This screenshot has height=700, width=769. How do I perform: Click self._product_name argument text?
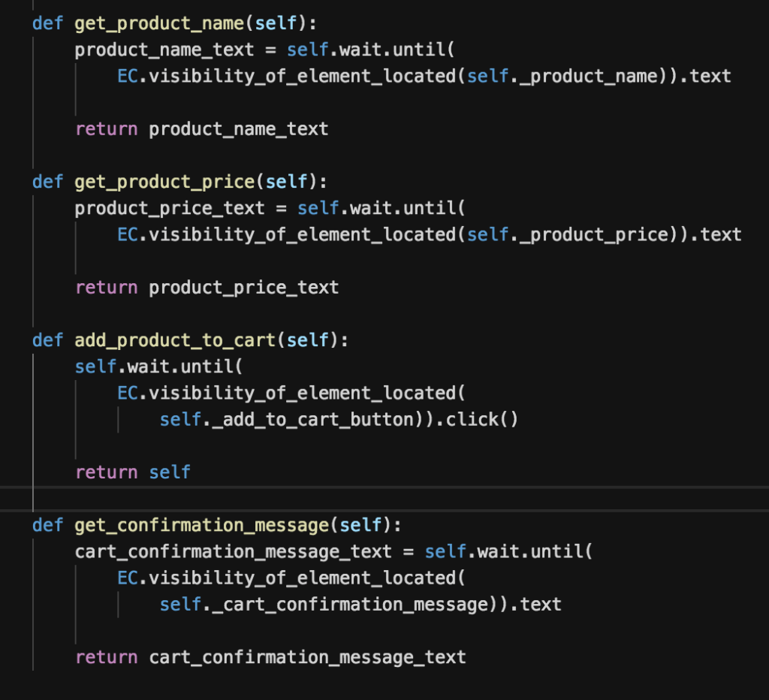click(x=562, y=76)
